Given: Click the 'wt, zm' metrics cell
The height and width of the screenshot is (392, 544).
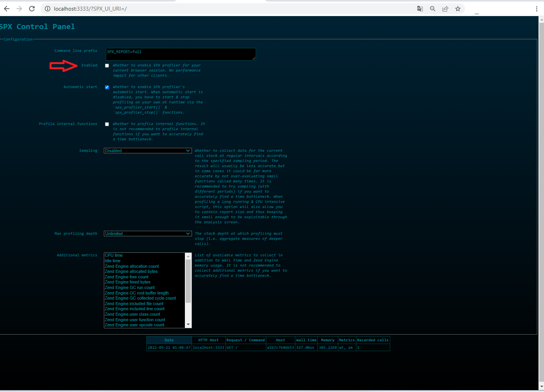Looking at the screenshot, I should (x=347, y=348).
